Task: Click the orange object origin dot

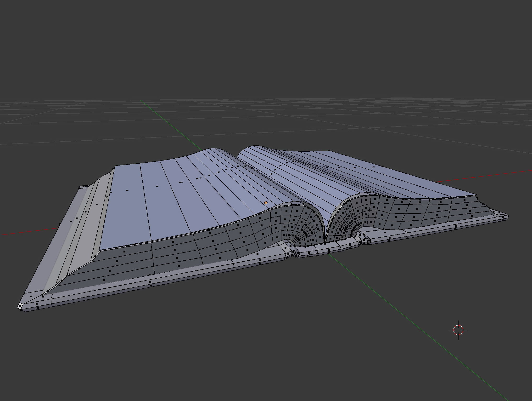Action: click(266, 203)
